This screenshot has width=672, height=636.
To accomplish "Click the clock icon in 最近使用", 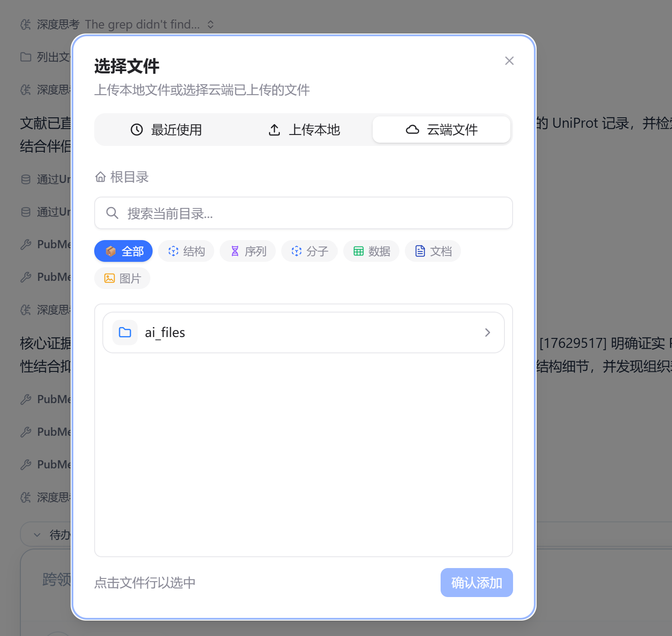I will point(137,130).
